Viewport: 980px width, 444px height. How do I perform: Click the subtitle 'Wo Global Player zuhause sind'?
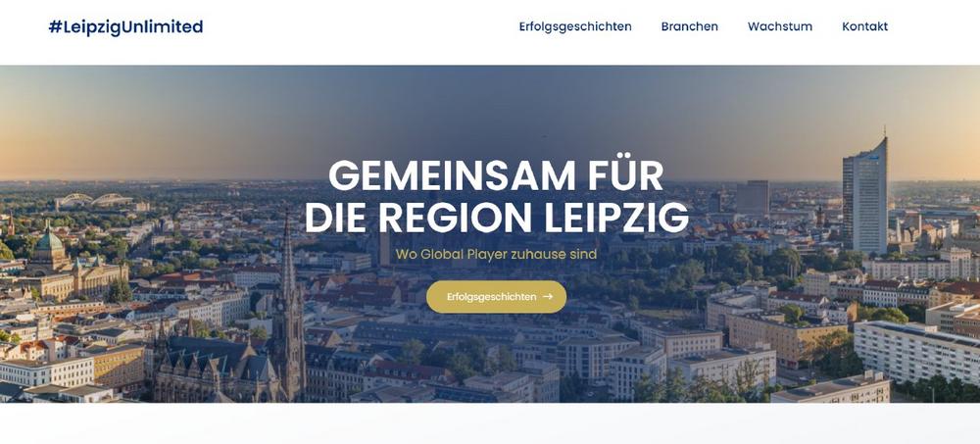(496, 255)
